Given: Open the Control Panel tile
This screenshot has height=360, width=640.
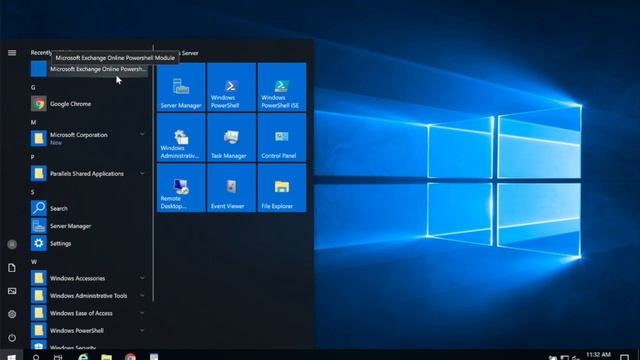Looking at the screenshot, I should 282,138.
